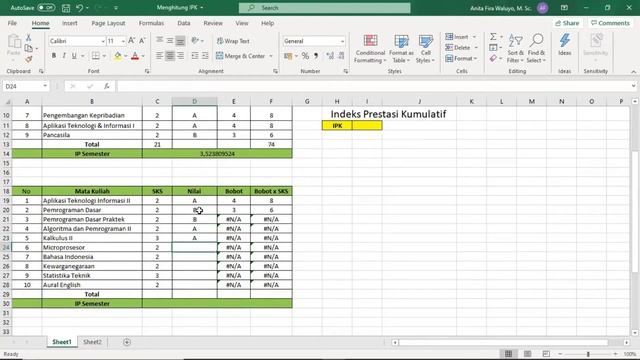Click Delete cells button
This screenshot has width=640, height=360.
(458, 47)
